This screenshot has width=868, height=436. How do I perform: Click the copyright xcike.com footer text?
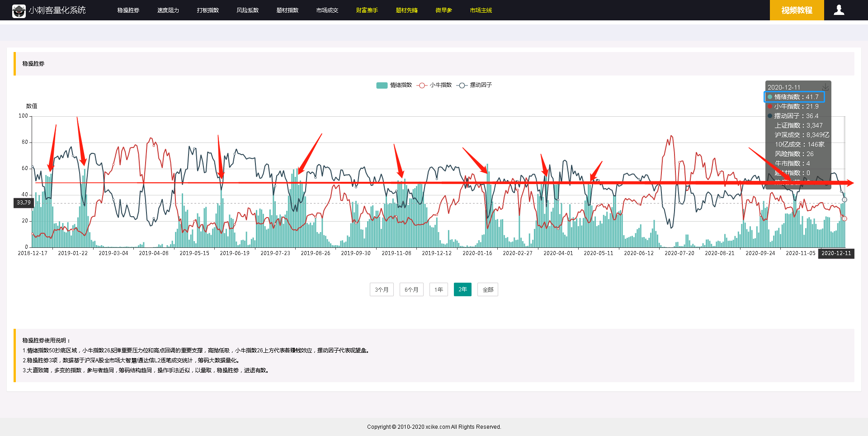click(x=434, y=427)
